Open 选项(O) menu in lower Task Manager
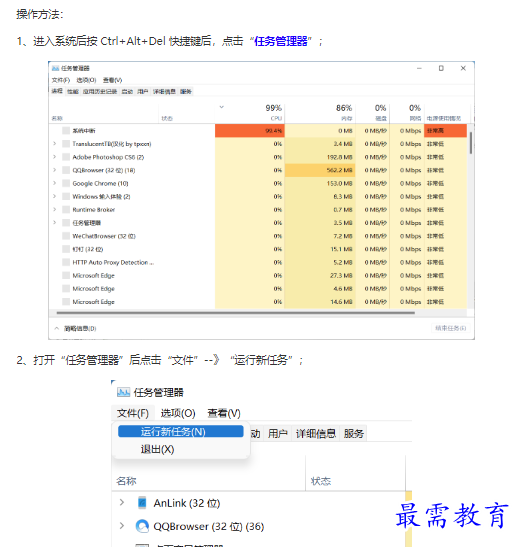Image resolution: width=517 pixels, height=547 pixels. (178, 413)
